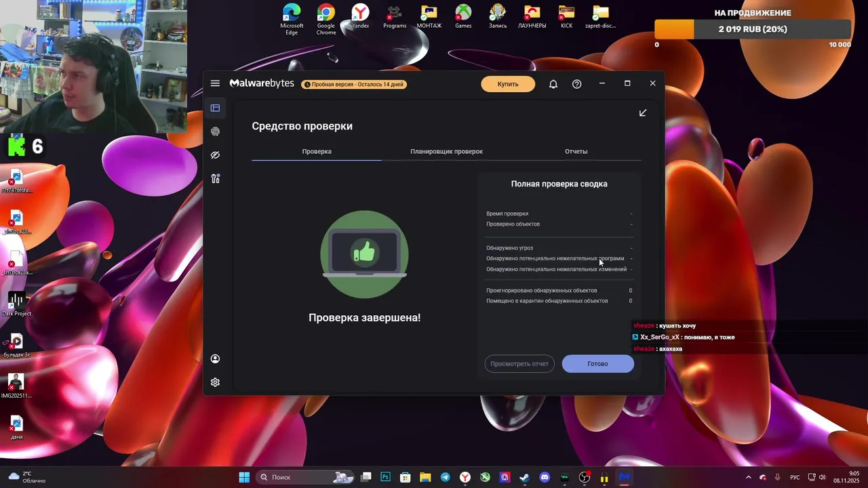
Task: Open the volume tray icon
Action: [822, 477]
